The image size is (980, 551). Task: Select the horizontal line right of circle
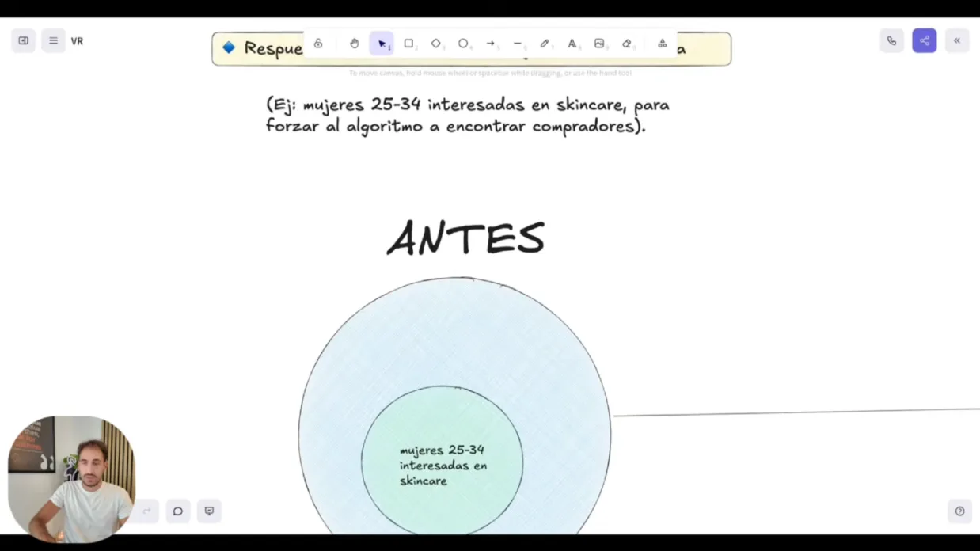796,412
